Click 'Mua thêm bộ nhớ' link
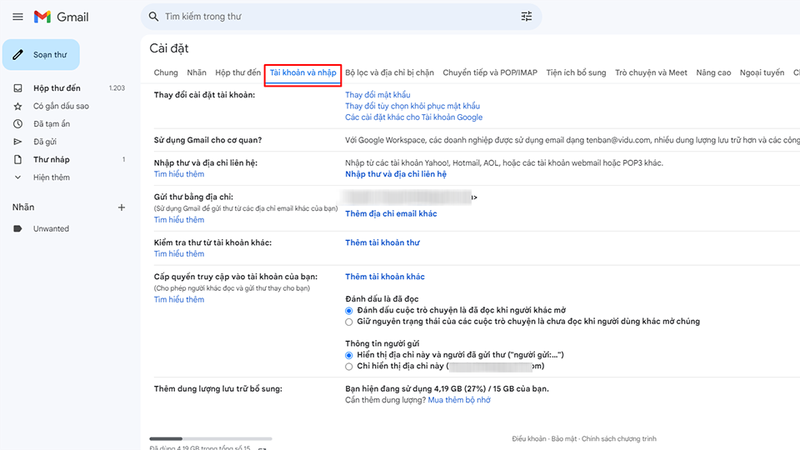The image size is (800, 450). coord(459,400)
